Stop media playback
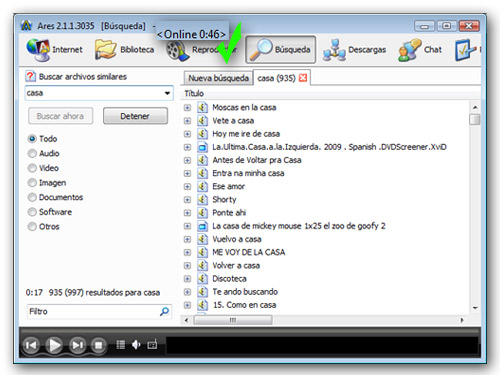The width and height of the screenshot is (500, 375). 98,345
